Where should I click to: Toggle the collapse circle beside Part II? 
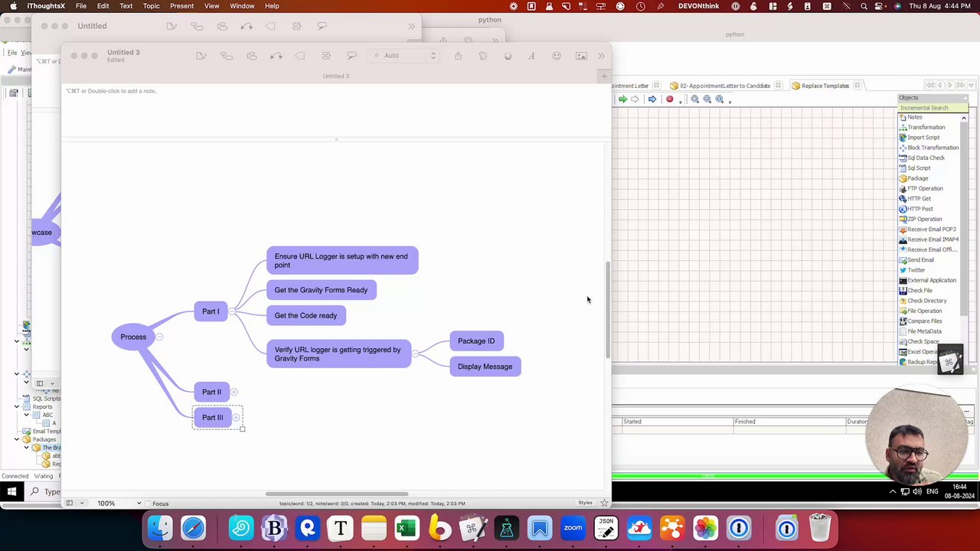click(234, 392)
